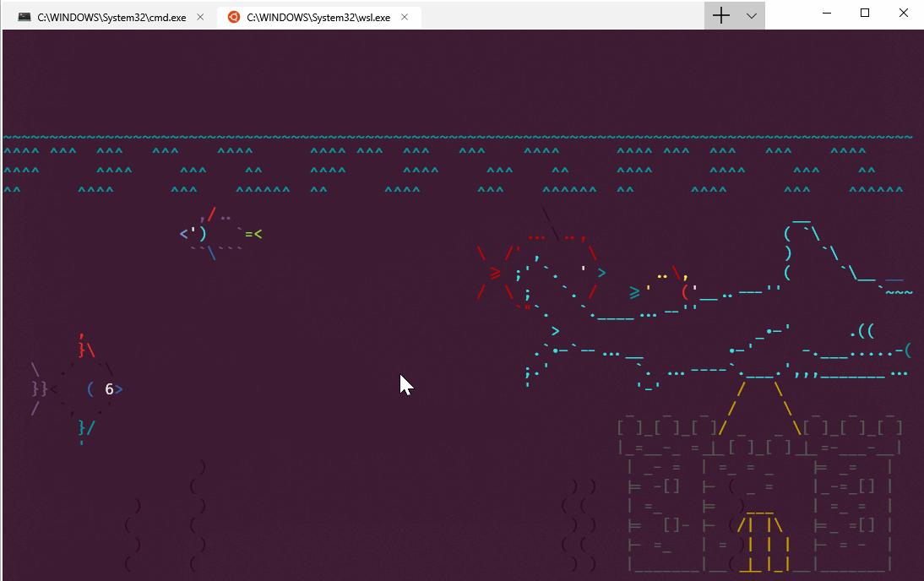Select the wsl.exe tab
The height and width of the screenshot is (581, 924).
point(318,17)
